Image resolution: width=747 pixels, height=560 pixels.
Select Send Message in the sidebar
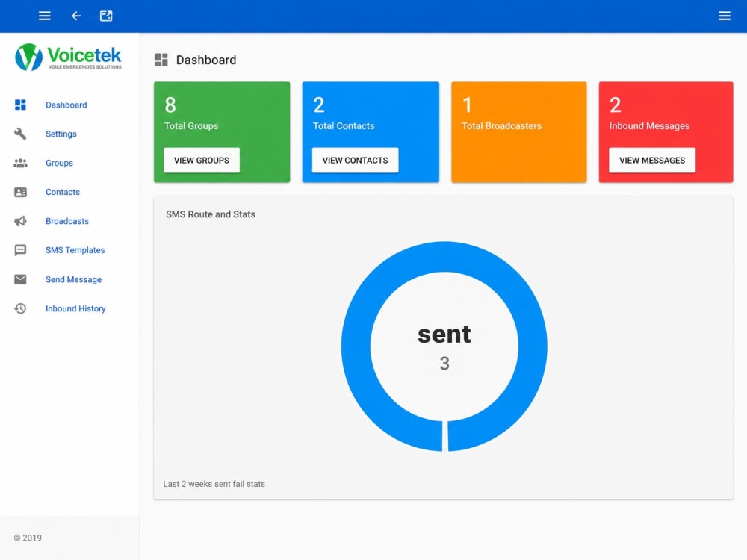pos(73,279)
